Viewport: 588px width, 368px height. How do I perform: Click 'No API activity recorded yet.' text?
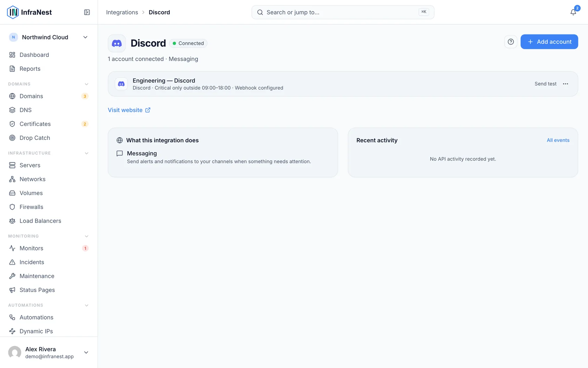click(x=463, y=159)
